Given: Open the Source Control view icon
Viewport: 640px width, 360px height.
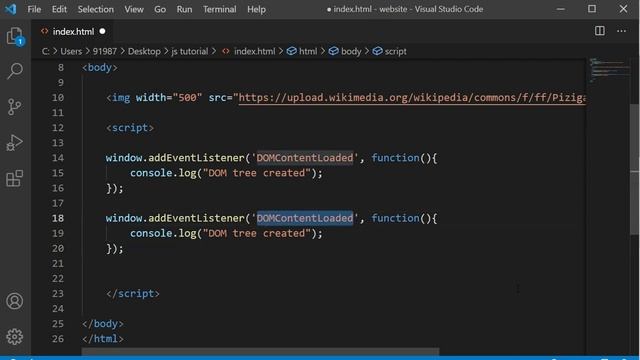Looking at the screenshot, I should (x=15, y=107).
